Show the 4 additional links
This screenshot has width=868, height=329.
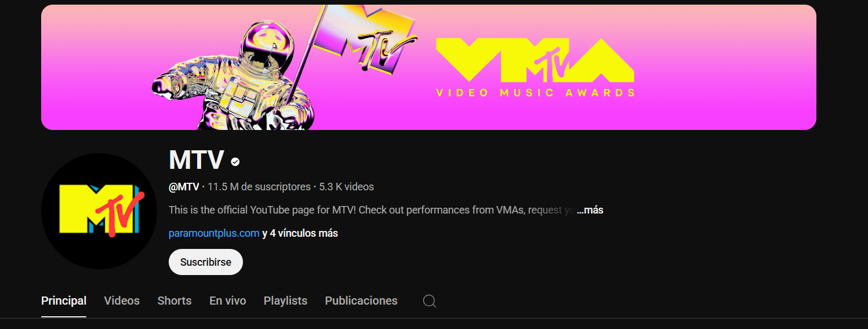click(300, 233)
